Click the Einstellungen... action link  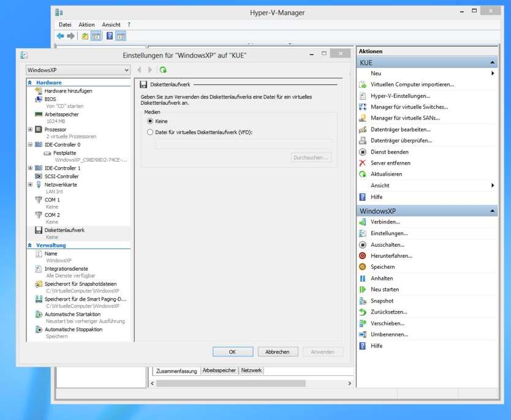click(389, 233)
